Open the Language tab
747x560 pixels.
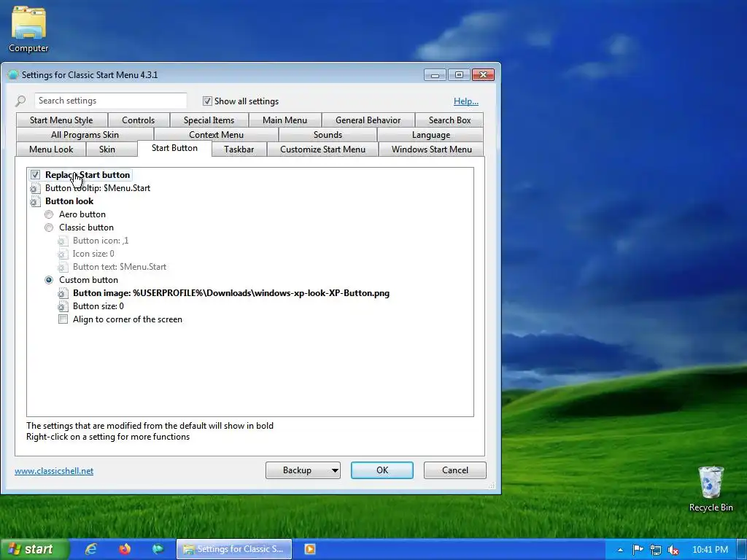point(430,135)
